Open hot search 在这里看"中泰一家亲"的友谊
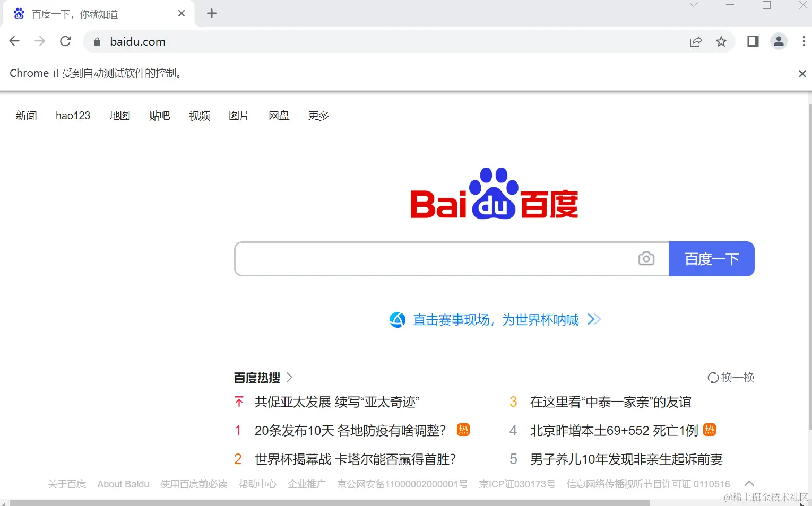The image size is (812, 506). tap(611, 402)
